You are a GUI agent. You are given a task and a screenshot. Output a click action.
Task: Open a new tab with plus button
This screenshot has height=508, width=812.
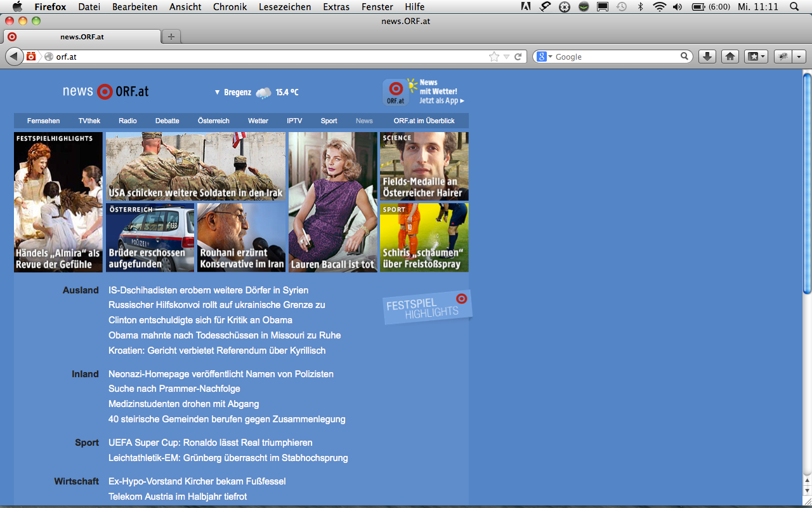(171, 36)
